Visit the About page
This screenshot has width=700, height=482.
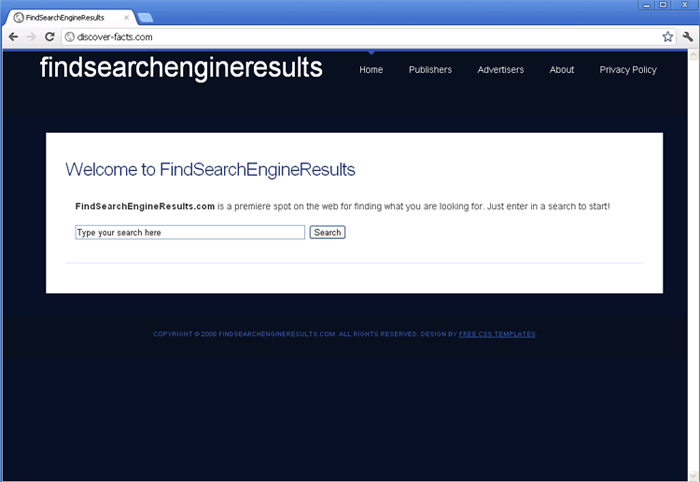(x=562, y=70)
